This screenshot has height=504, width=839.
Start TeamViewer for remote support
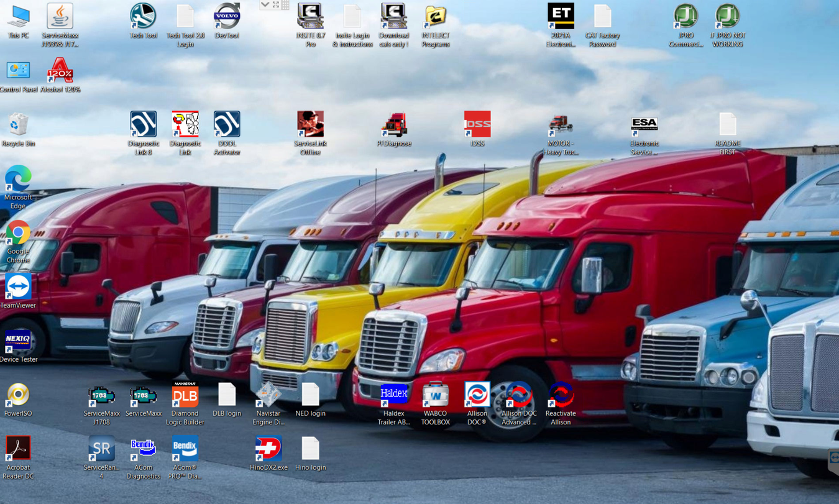pyautogui.click(x=18, y=286)
